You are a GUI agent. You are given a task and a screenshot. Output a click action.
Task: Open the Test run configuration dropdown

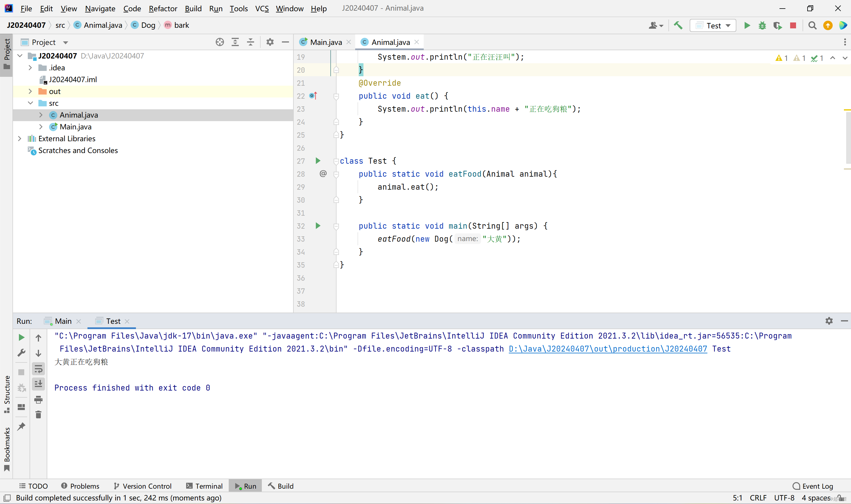(x=713, y=25)
